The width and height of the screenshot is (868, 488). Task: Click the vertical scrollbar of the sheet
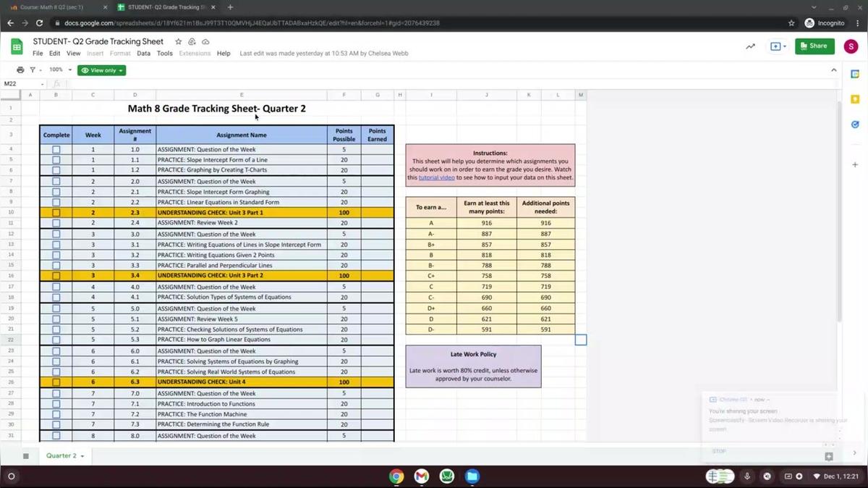[839, 217]
